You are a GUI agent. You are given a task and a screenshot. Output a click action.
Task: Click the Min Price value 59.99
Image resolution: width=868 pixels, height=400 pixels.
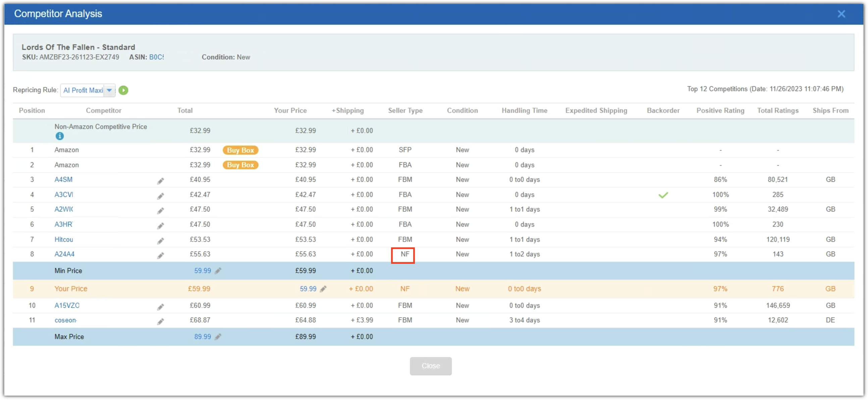203,270
